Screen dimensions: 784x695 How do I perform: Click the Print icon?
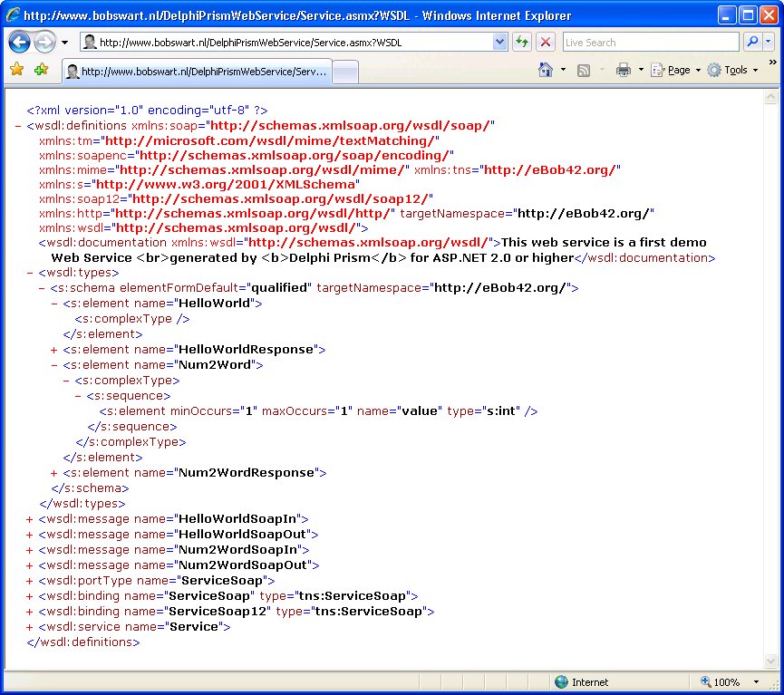point(622,69)
